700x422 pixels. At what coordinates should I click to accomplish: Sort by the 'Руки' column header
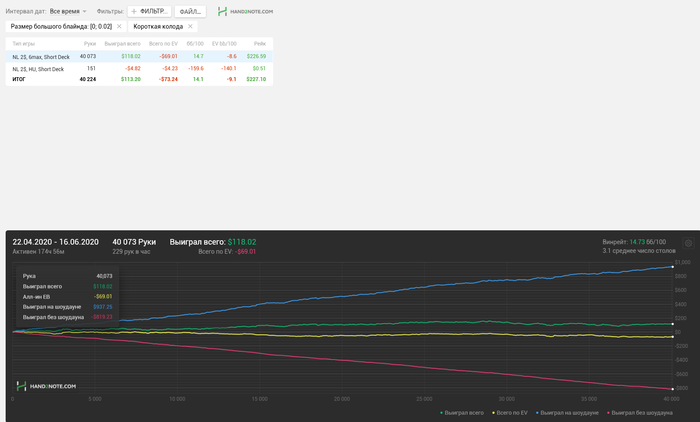[90, 44]
